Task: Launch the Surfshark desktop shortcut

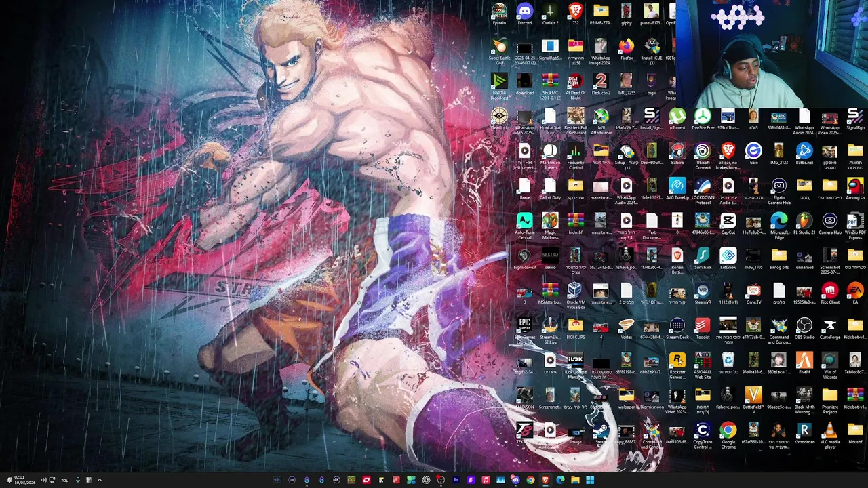Action: click(x=703, y=259)
